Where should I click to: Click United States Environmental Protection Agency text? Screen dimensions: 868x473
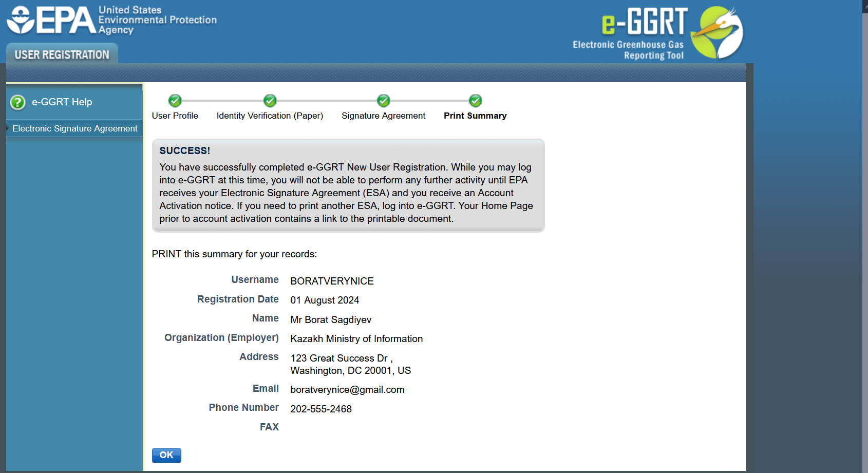pos(158,20)
